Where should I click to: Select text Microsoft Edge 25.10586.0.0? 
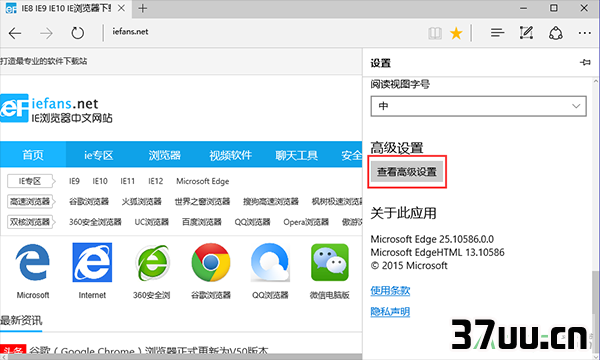[x=432, y=239]
